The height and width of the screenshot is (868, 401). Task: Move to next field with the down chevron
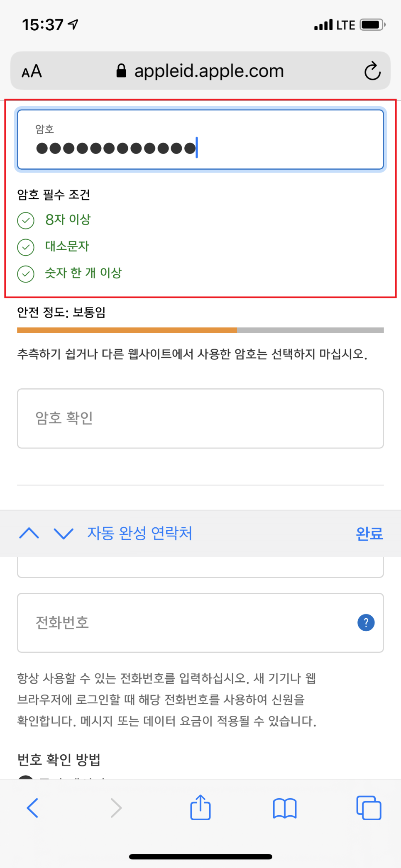(x=63, y=534)
